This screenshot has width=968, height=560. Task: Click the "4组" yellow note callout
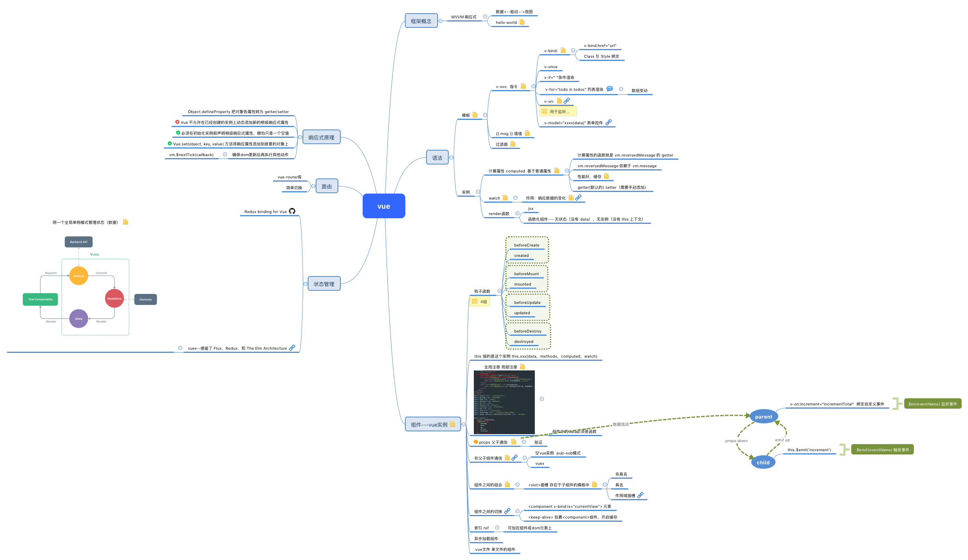[481, 302]
